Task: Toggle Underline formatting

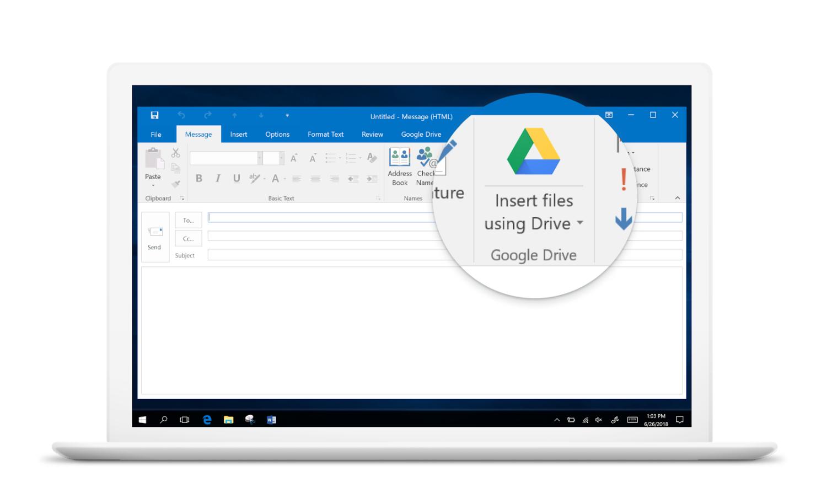Action: pos(237,178)
